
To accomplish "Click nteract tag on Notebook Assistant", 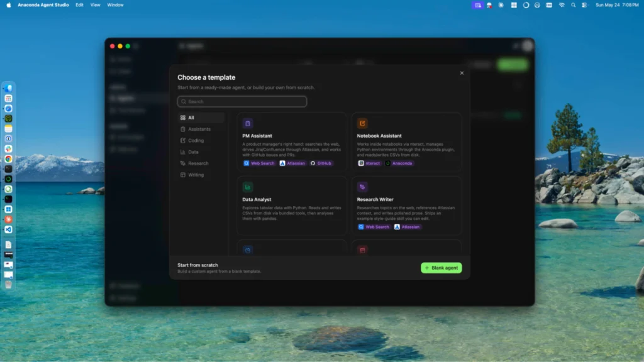I will click(x=369, y=163).
